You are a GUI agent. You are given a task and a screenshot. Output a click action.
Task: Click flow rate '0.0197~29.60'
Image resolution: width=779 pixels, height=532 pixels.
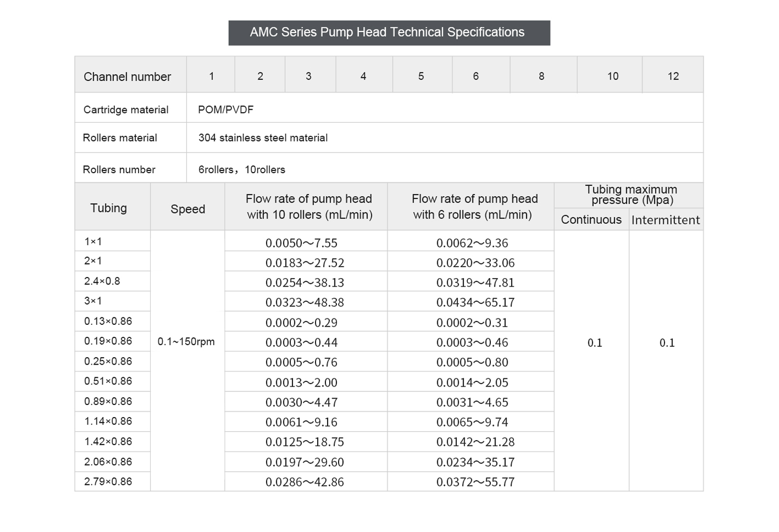pos(305,462)
